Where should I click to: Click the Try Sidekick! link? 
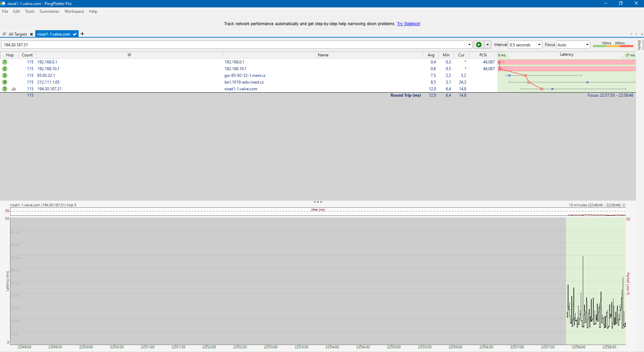tap(409, 24)
